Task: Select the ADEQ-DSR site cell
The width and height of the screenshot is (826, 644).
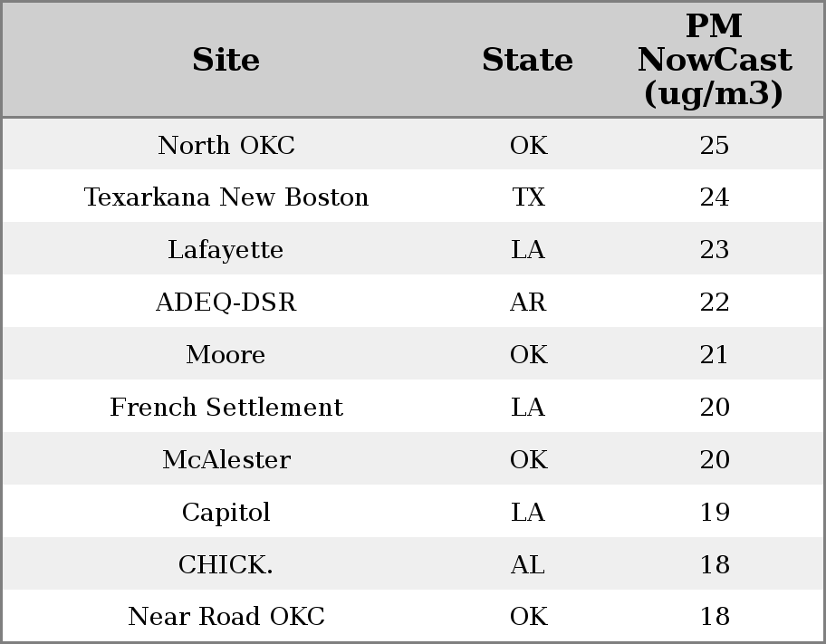Action: (x=226, y=303)
